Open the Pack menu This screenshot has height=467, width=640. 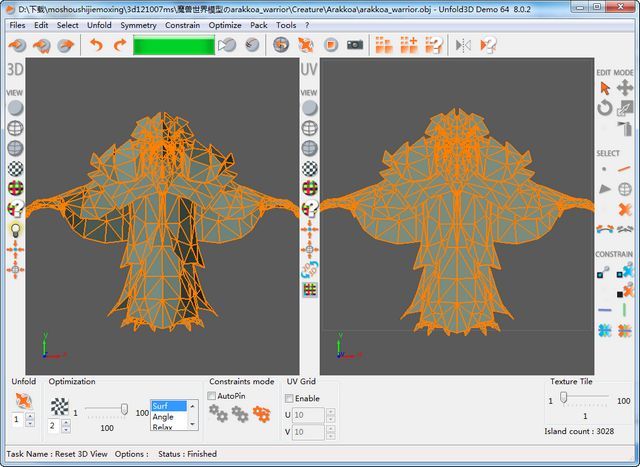259,25
